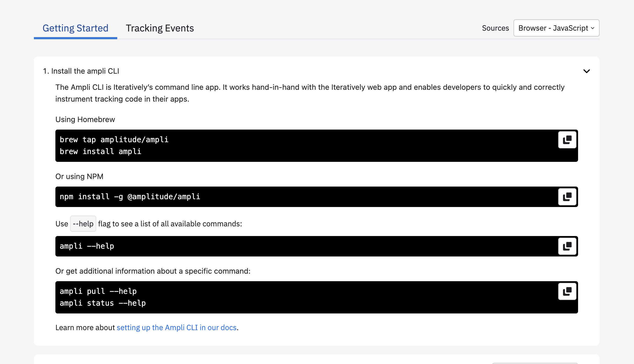The width and height of the screenshot is (634, 364).
Task: Copy the ampli --help command
Action: coord(567,246)
